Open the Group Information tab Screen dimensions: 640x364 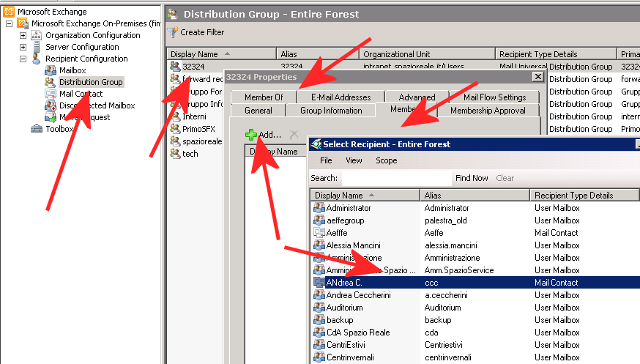point(331,111)
